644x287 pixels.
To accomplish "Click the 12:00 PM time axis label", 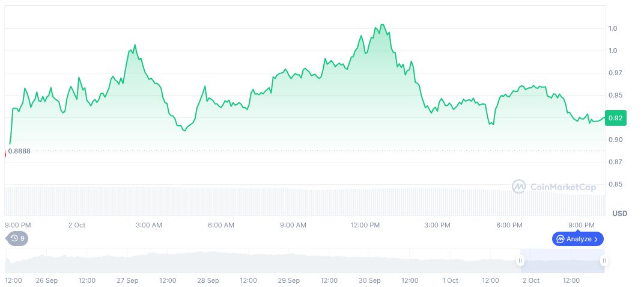I will point(365,225).
